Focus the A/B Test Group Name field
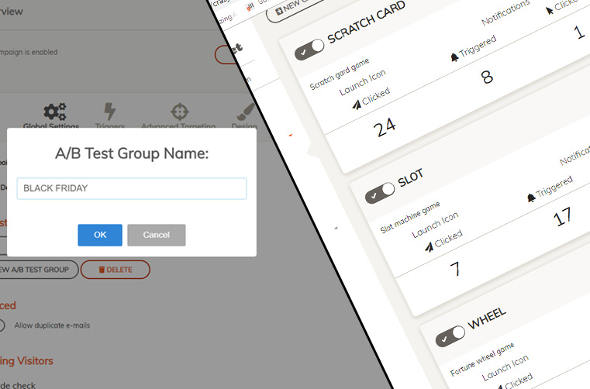The image size is (590, 389). point(132,188)
